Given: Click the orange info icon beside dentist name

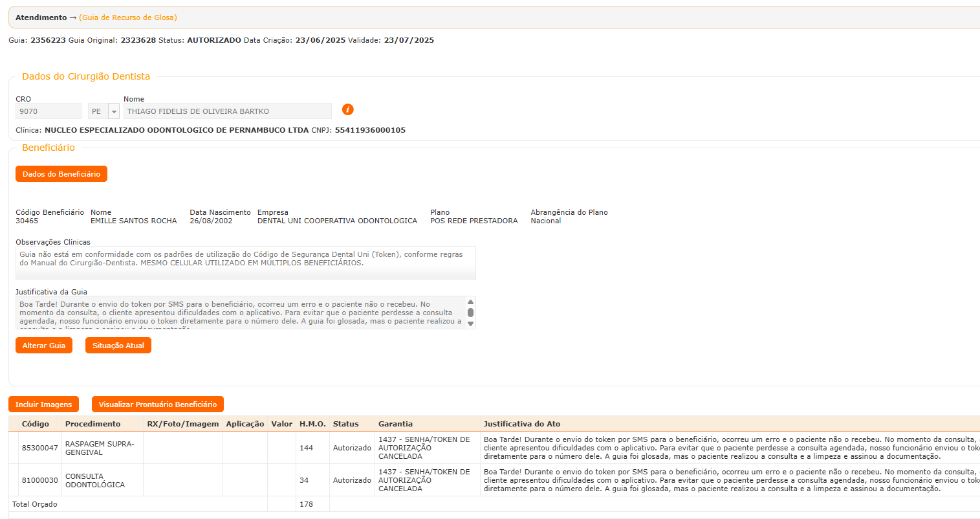Looking at the screenshot, I should [x=348, y=109].
